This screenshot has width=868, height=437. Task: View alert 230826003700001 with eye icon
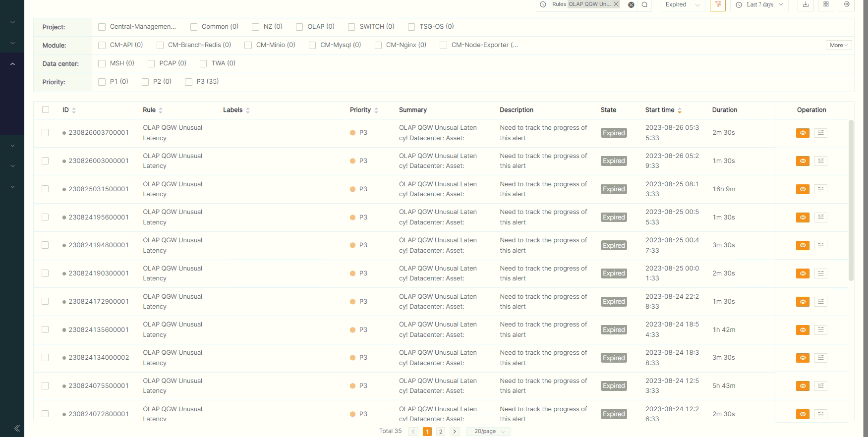(803, 133)
